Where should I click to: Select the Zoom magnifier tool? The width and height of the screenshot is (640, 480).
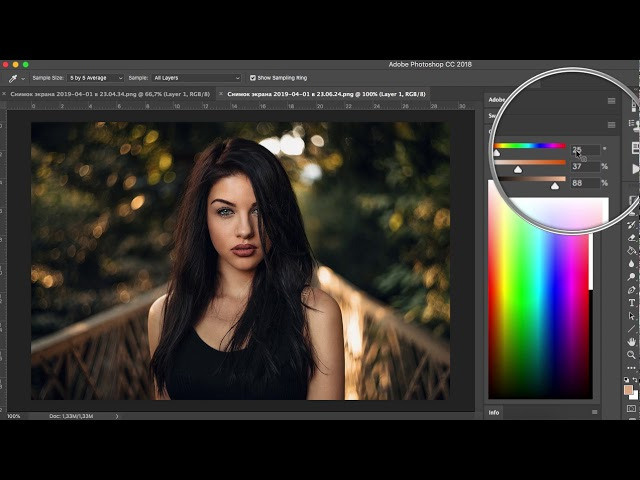(x=631, y=354)
